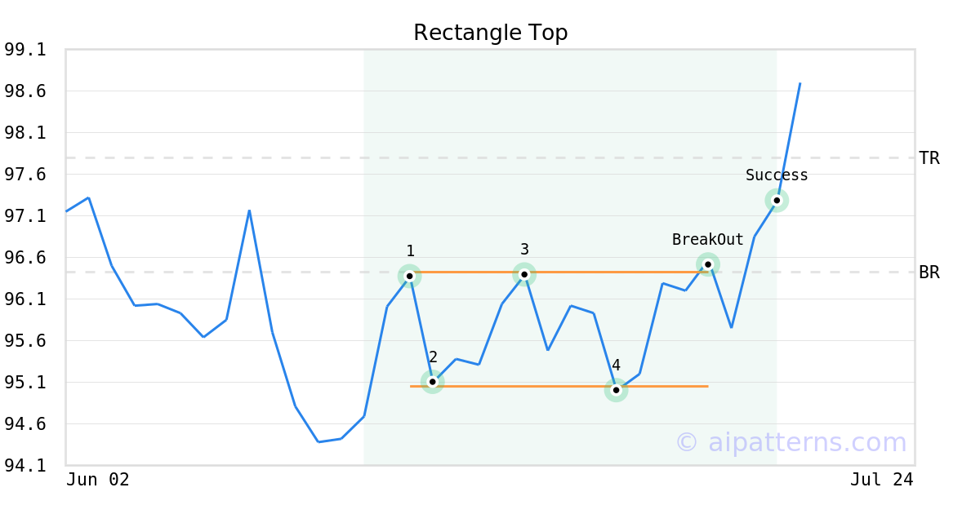Click the lower orange support line
Screen dimensions: 980x514
point(559,386)
